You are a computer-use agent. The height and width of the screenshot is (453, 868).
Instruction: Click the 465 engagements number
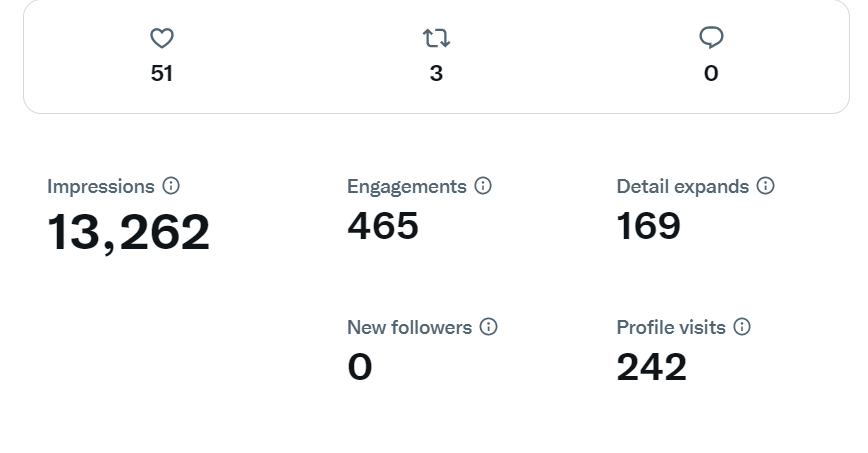pos(383,225)
